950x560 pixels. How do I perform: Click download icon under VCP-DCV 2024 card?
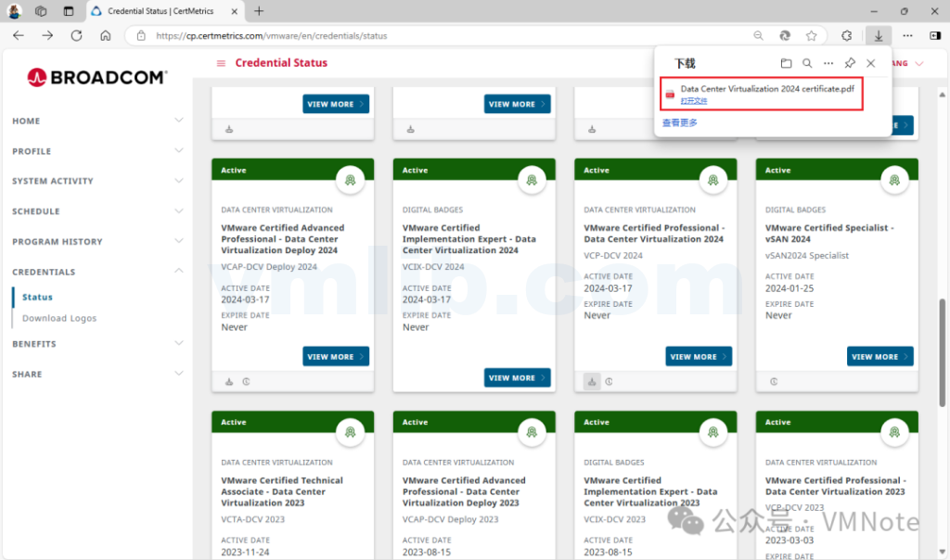click(x=592, y=381)
